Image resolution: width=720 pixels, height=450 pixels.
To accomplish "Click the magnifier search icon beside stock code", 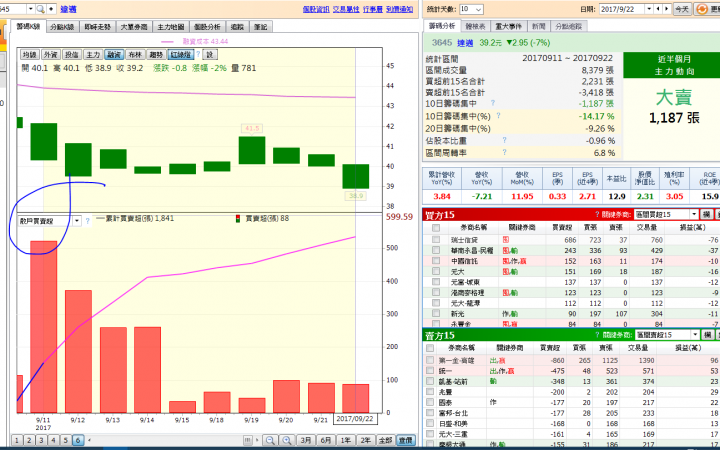I will (x=40, y=9).
